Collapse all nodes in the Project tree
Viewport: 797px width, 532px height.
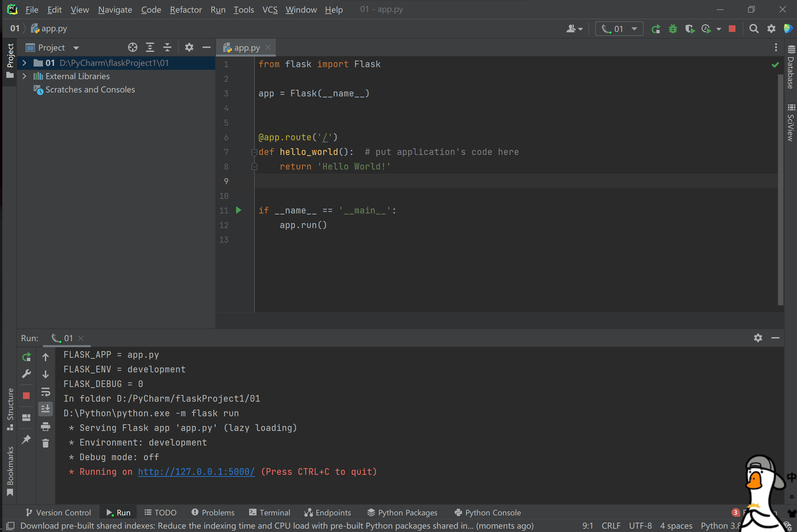pyautogui.click(x=167, y=47)
